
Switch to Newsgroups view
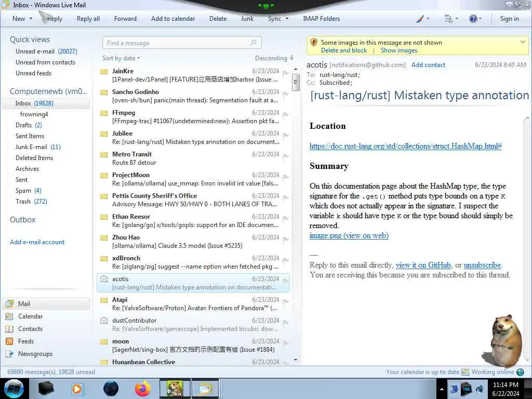pyautogui.click(x=35, y=353)
